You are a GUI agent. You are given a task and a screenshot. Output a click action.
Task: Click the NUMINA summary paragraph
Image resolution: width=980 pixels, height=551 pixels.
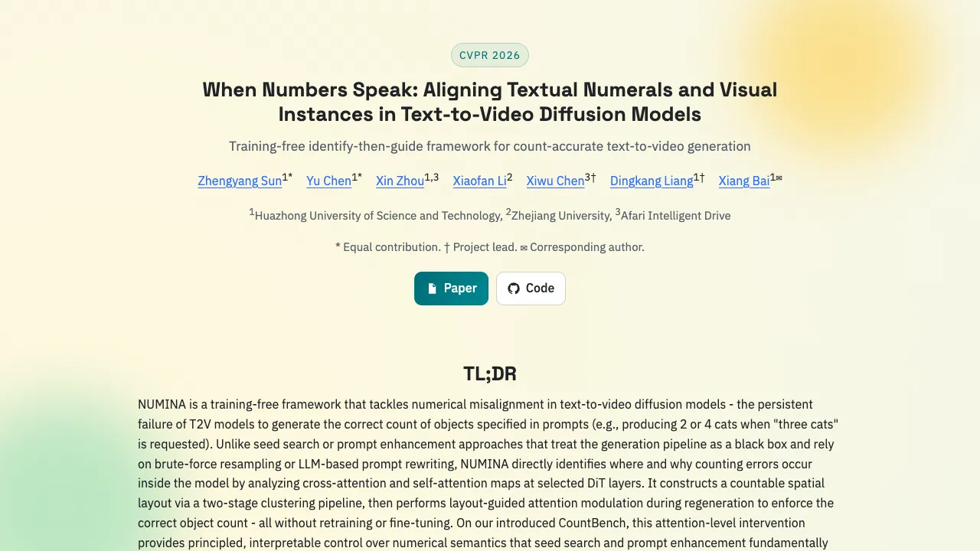(x=490, y=474)
